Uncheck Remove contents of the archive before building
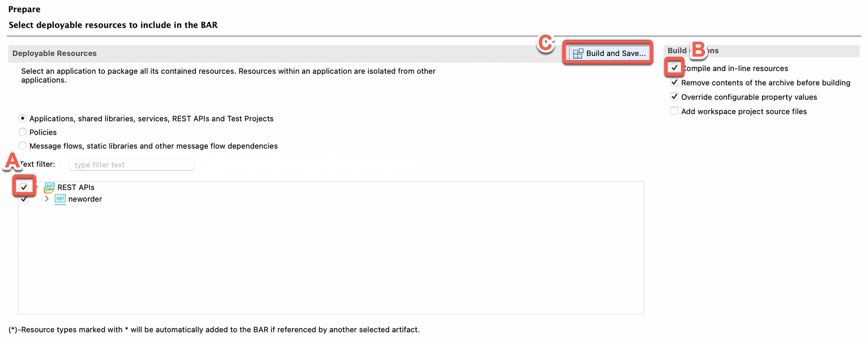The height and width of the screenshot is (341, 868). pos(674,82)
